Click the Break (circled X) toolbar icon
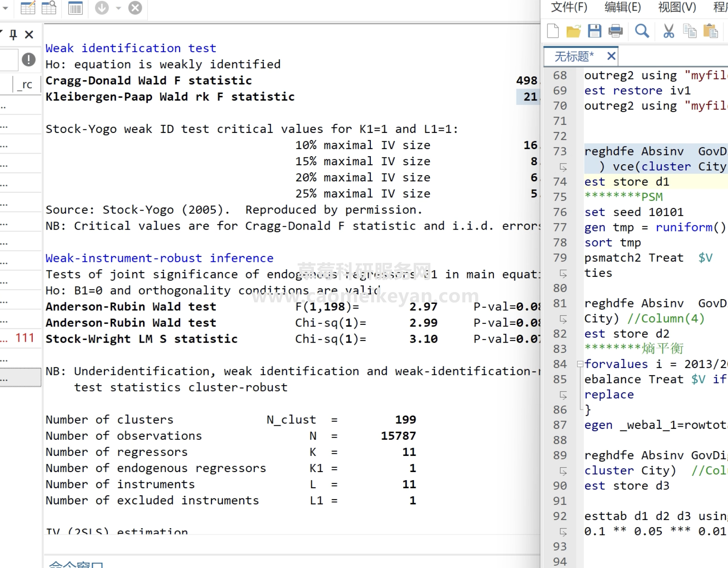Screen dimensions: 728x568 135,8
